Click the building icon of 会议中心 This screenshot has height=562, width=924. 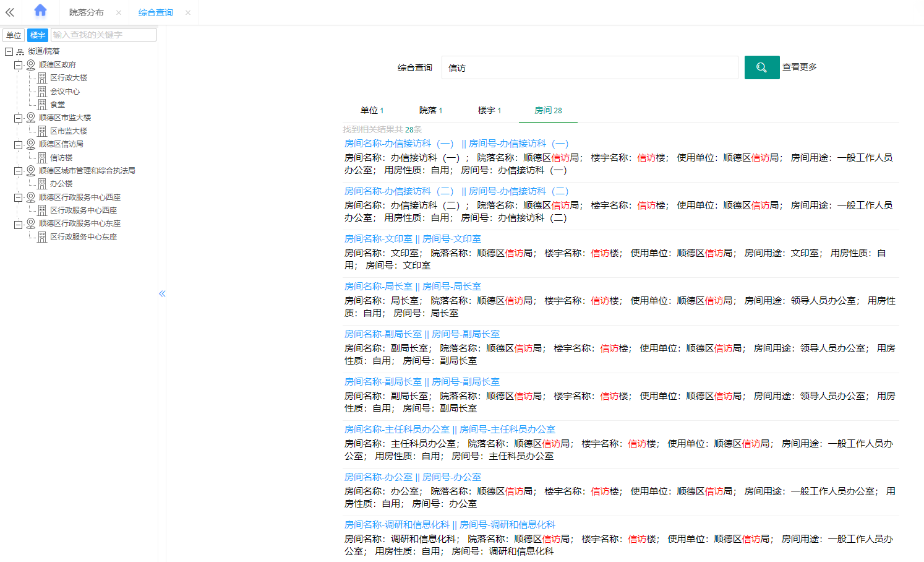[x=42, y=91]
